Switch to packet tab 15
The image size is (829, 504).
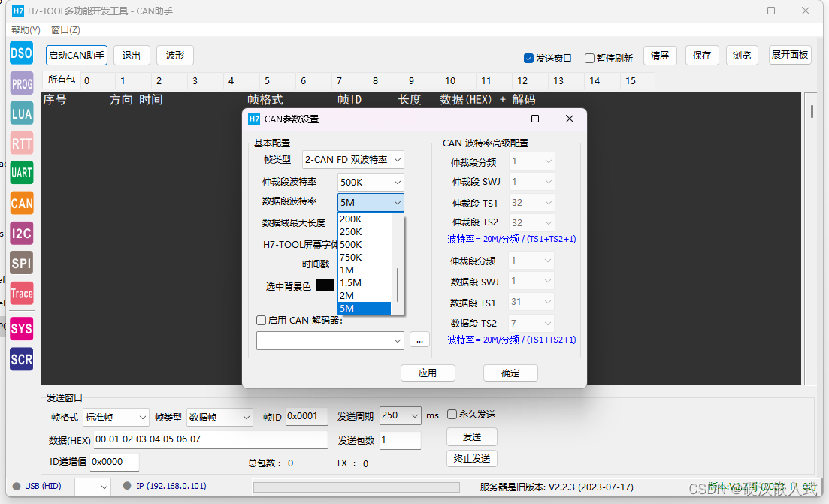(x=637, y=81)
